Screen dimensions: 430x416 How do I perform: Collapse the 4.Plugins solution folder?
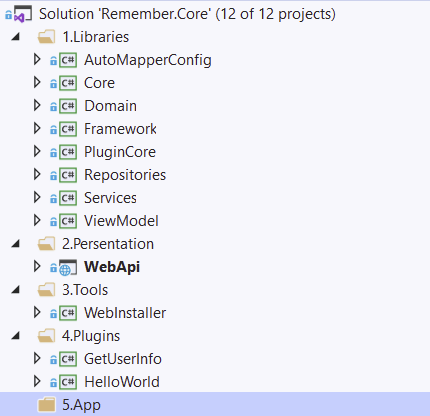point(16,336)
